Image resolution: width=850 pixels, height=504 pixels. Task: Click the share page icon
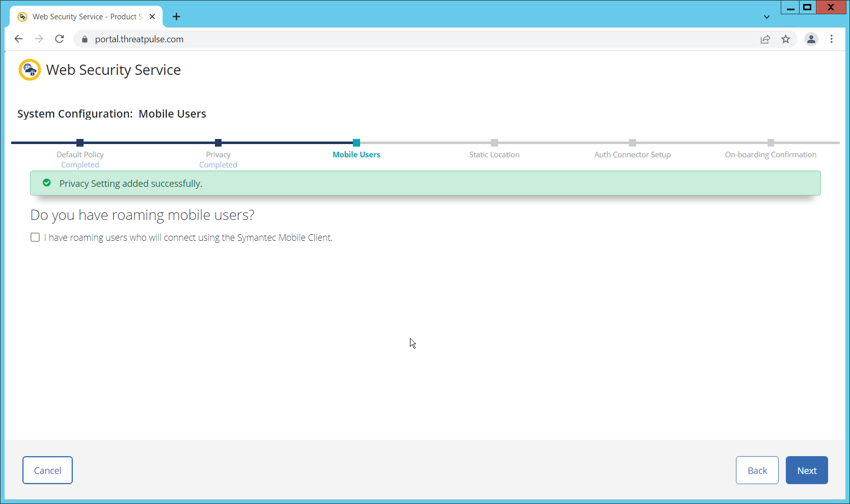pyautogui.click(x=765, y=39)
